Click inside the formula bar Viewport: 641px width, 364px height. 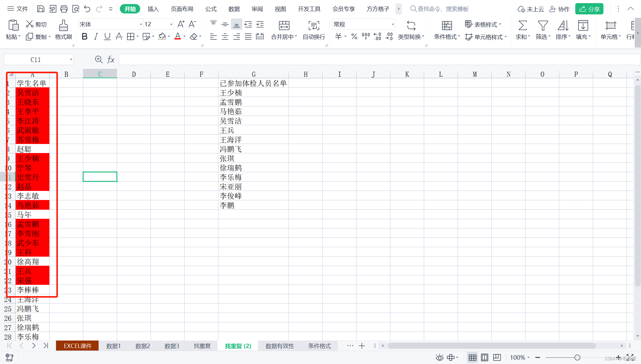[x=250, y=59]
